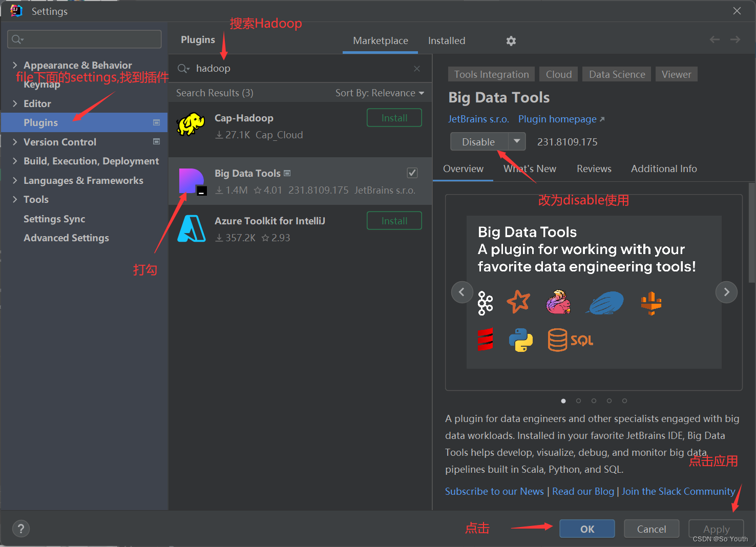
Task: Open the Disable button dropdown arrow
Action: click(x=517, y=141)
